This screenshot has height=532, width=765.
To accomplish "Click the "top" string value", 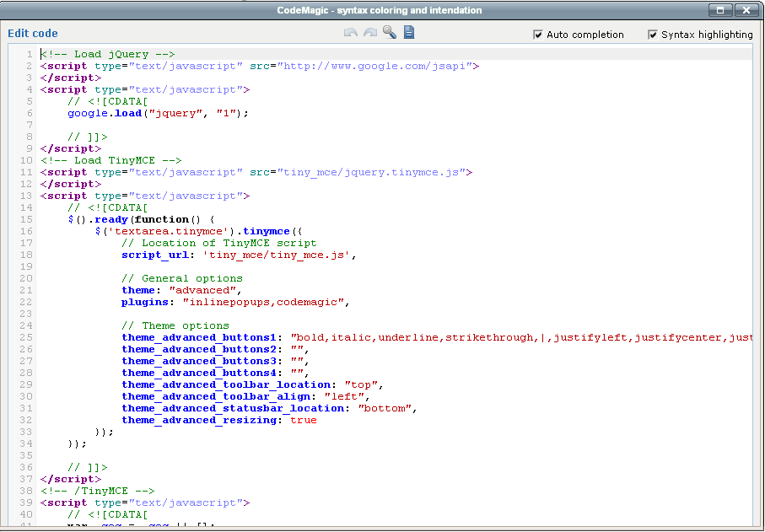I will click(360, 384).
